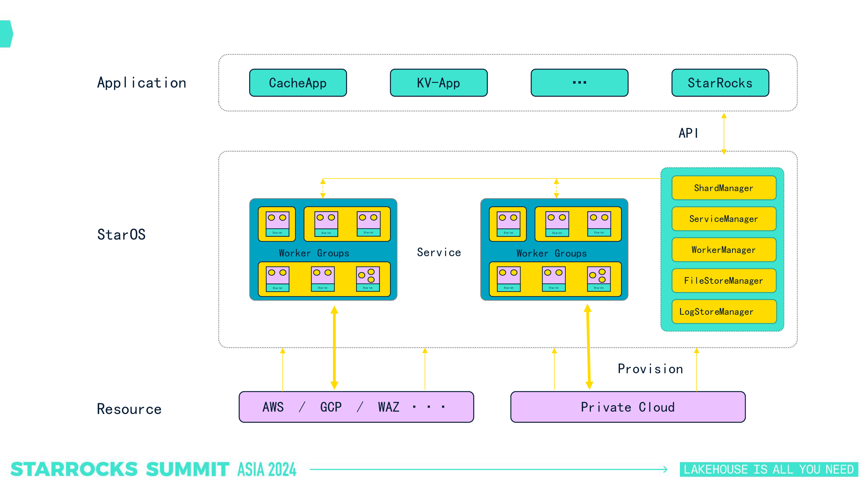Select the KV-App box
Viewport: 868px width, 488px height.
(439, 83)
